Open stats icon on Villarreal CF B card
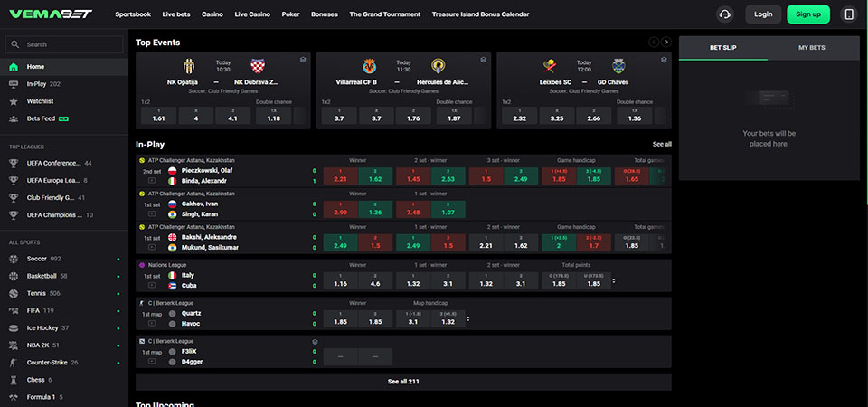The image size is (868, 407). [483, 60]
